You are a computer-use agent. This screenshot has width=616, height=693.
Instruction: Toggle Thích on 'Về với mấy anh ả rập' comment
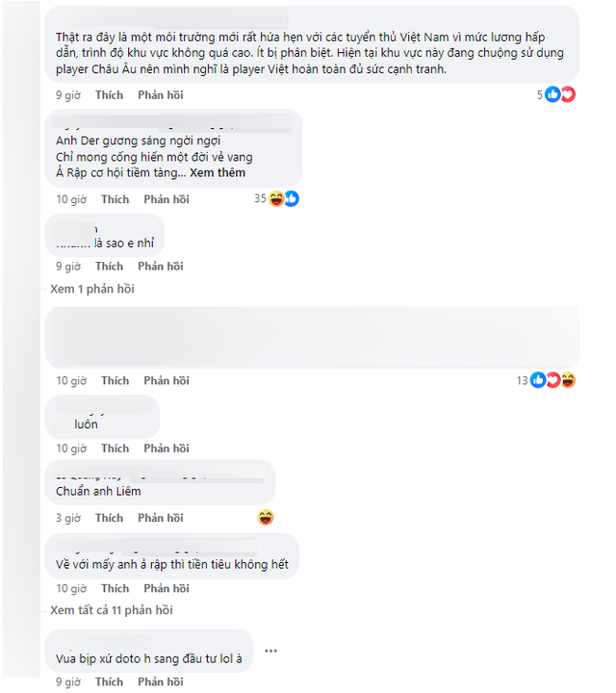[115, 588]
